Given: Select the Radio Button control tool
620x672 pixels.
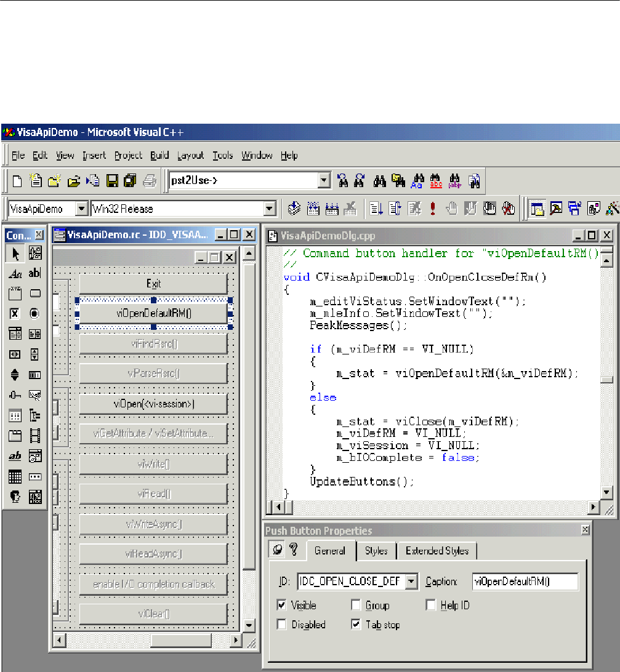Looking at the screenshot, I should pos(34,314).
